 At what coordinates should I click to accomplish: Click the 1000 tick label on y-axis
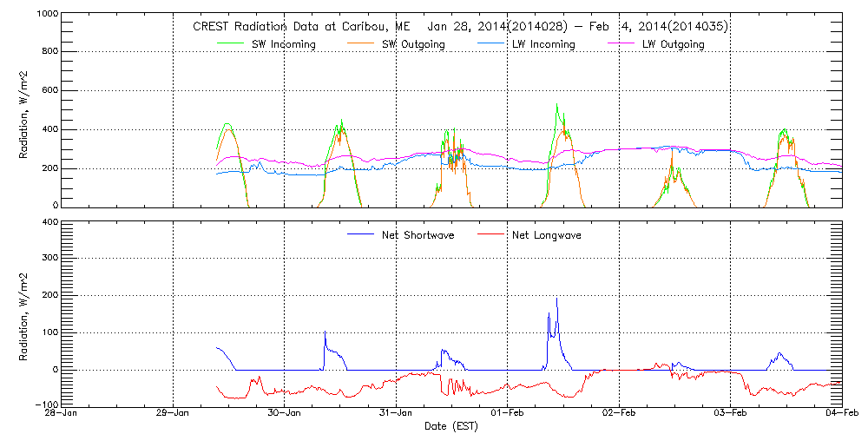[47, 16]
